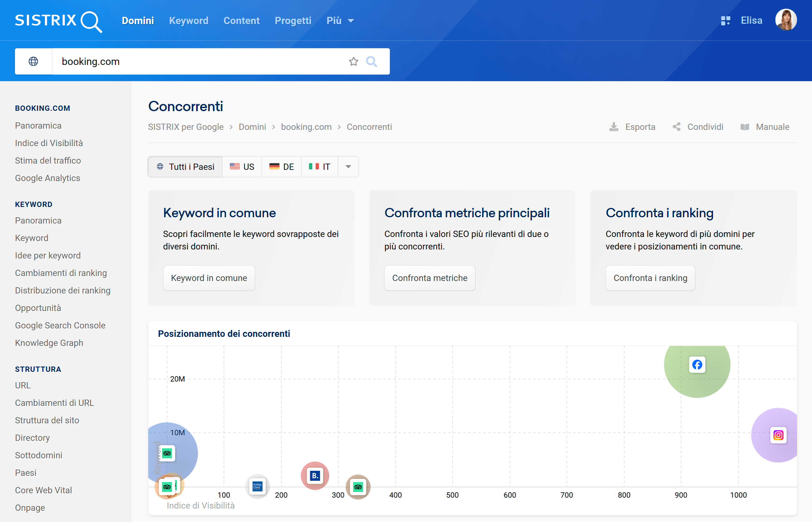Click the booking.com search icon
Image resolution: width=812 pixels, height=522 pixels.
pyautogui.click(x=371, y=60)
